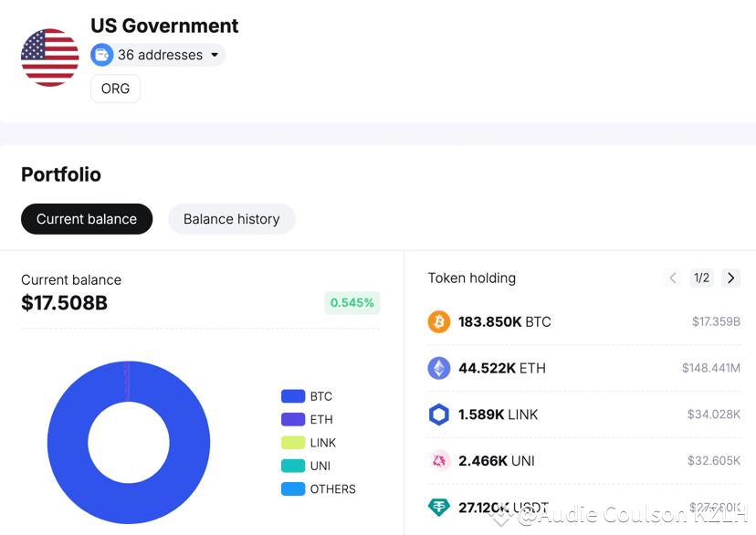Select the Uniswap token icon
The image size is (756, 535).
click(439, 460)
